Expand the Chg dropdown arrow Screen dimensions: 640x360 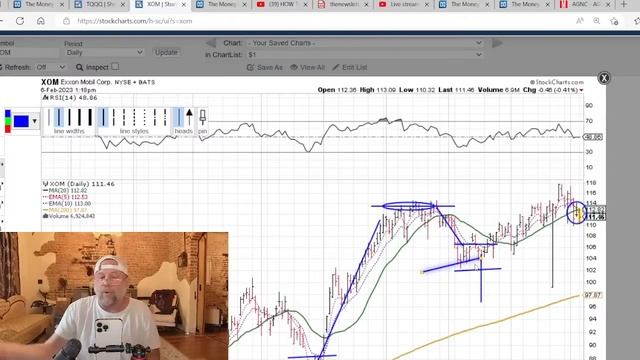click(x=581, y=90)
